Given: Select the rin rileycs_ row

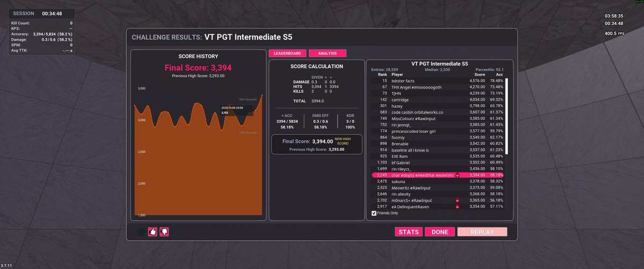Looking at the screenshot, I should pos(437,169).
